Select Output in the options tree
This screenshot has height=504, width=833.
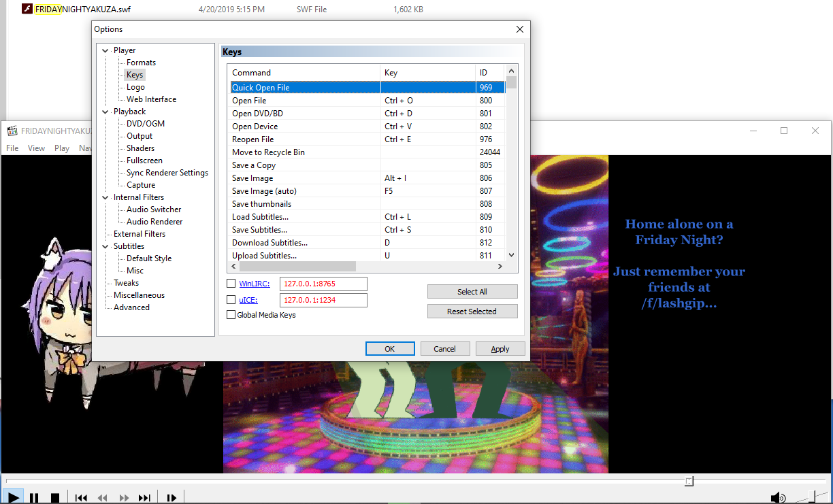click(140, 136)
